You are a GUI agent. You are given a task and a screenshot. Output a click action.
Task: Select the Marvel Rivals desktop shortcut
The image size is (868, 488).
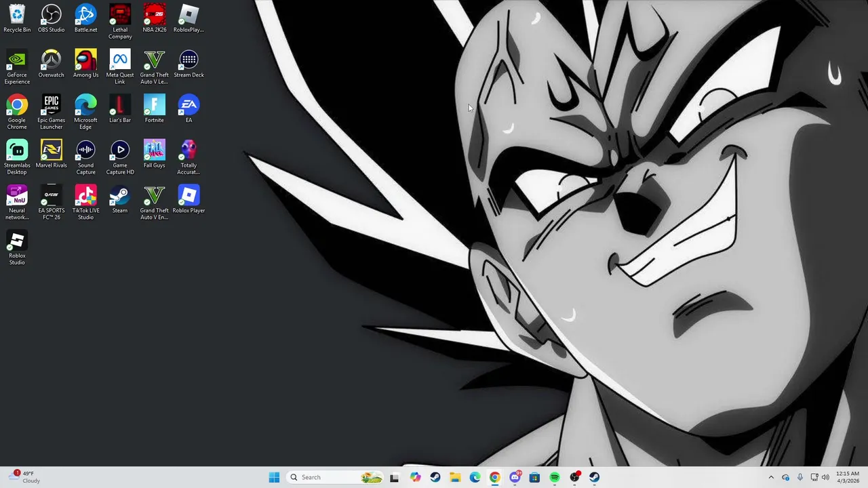[x=52, y=154]
